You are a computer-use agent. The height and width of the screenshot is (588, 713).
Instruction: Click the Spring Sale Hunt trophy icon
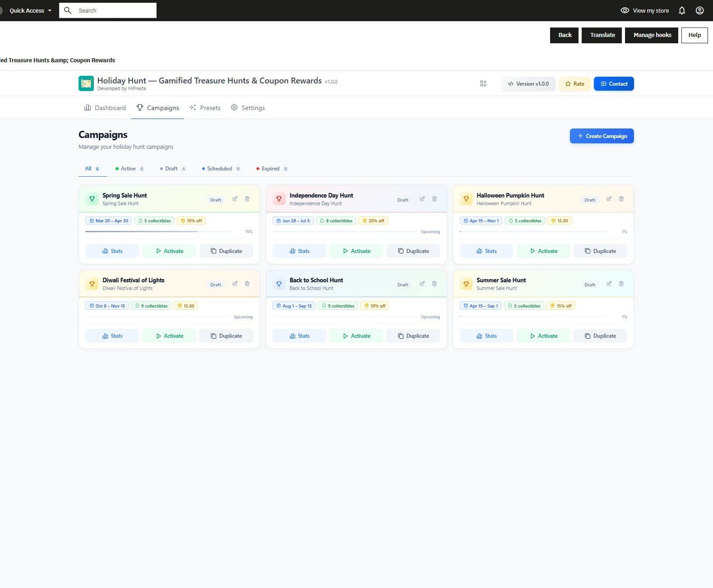tap(92, 198)
